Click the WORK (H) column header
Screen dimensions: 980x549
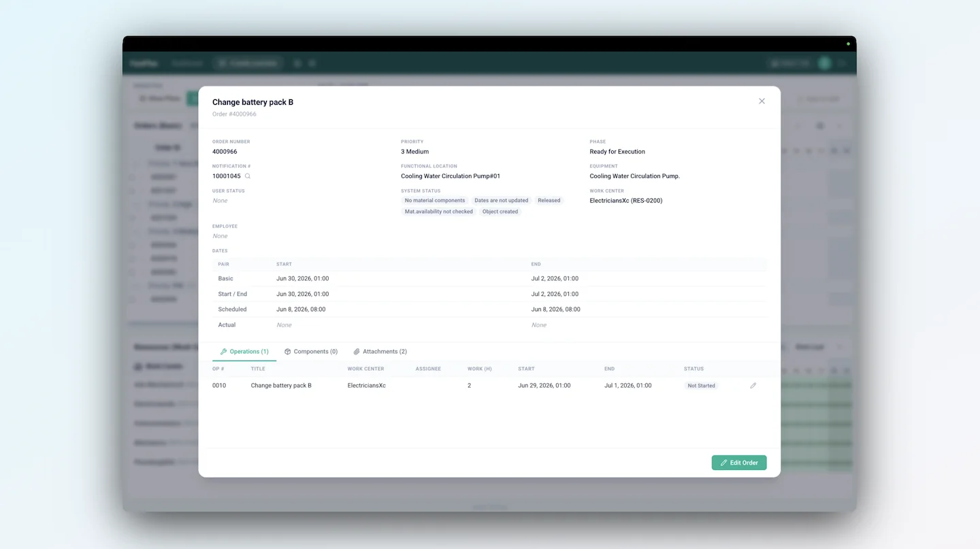pyautogui.click(x=480, y=369)
